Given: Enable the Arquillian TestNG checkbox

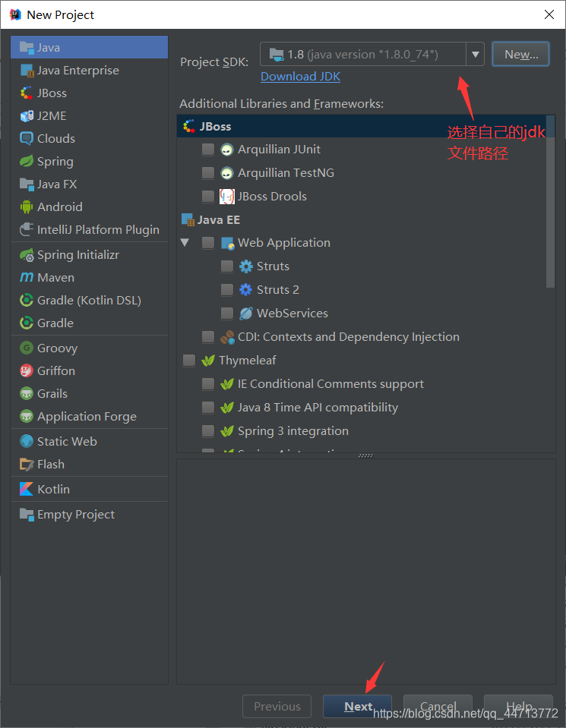Looking at the screenshot, I should pyautogui.click(x=207, y=173).
